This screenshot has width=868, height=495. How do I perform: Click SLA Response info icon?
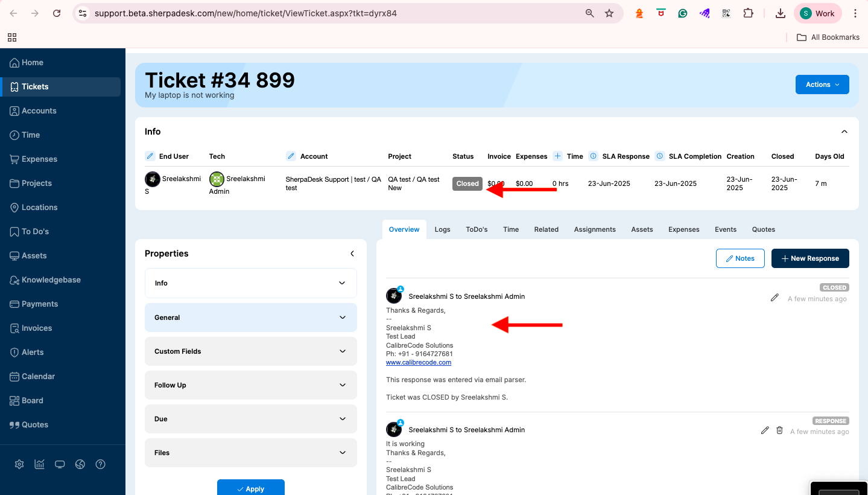593,156
